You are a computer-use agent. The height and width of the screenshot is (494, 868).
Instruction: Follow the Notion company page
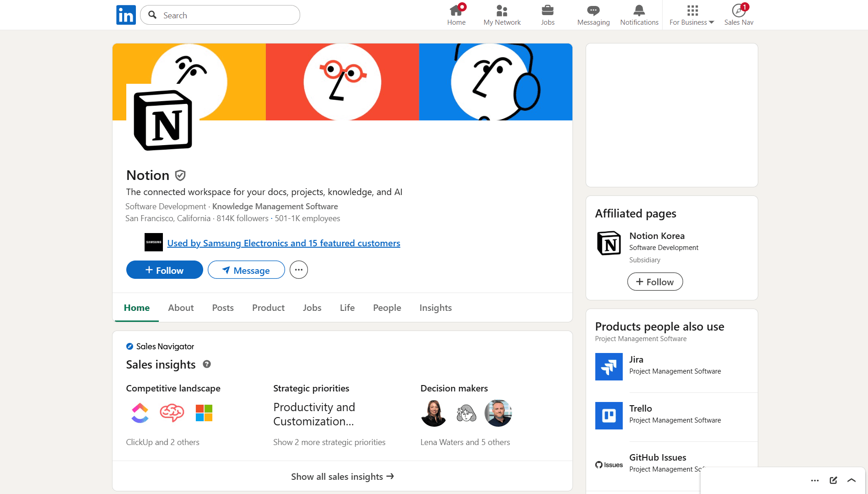(x=164, y=270)
